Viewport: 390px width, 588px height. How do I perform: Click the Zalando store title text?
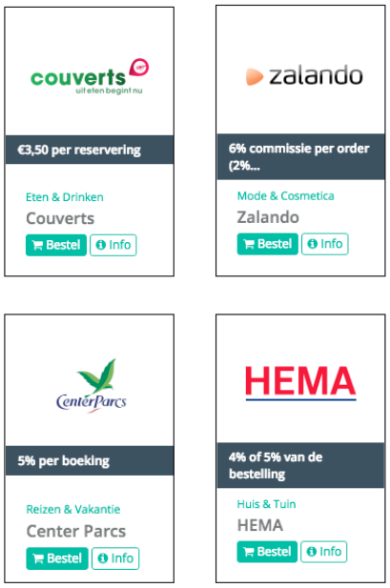tap(268, 217)
